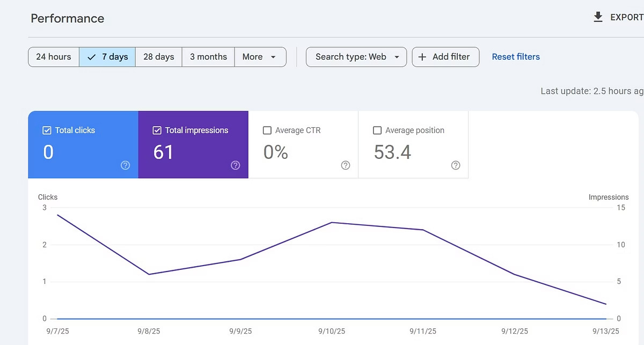Click the Export download icon

point(598,18)
